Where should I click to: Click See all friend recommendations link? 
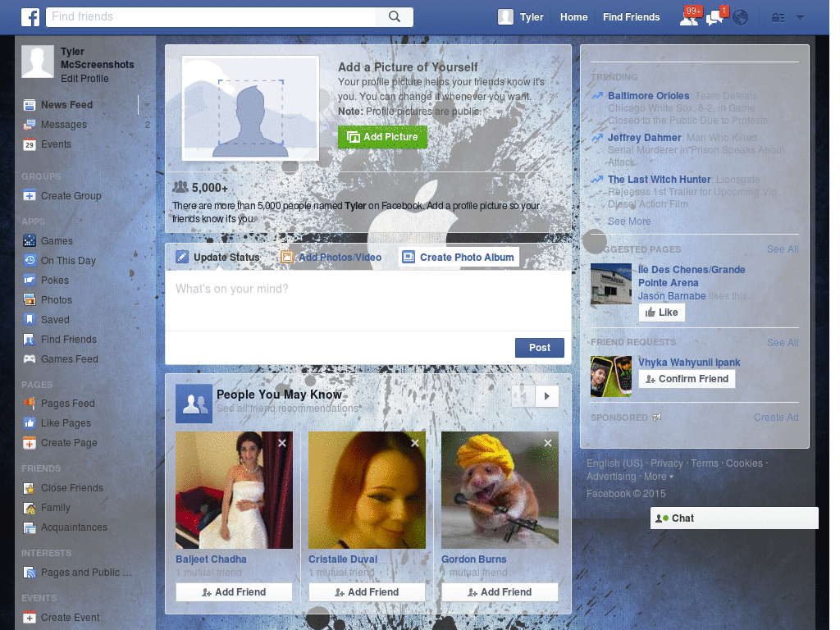point(288,409)
